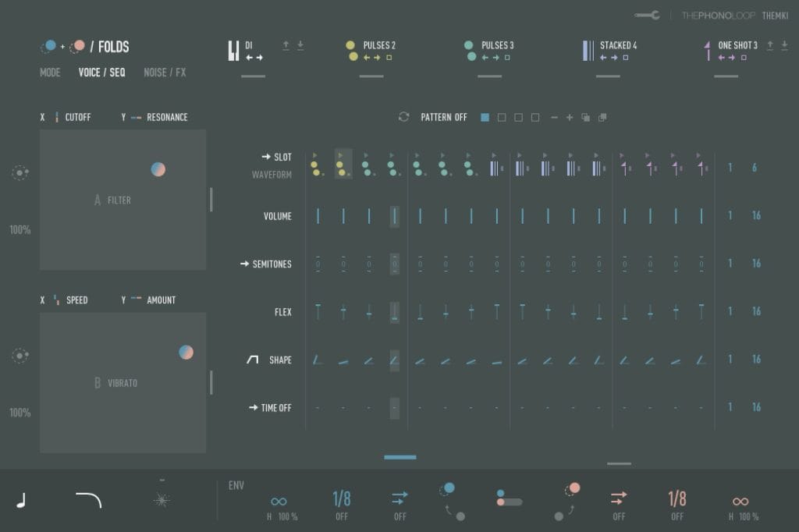Select the first filled pattern slot square
799x532 pixels.
coord(485,118)
